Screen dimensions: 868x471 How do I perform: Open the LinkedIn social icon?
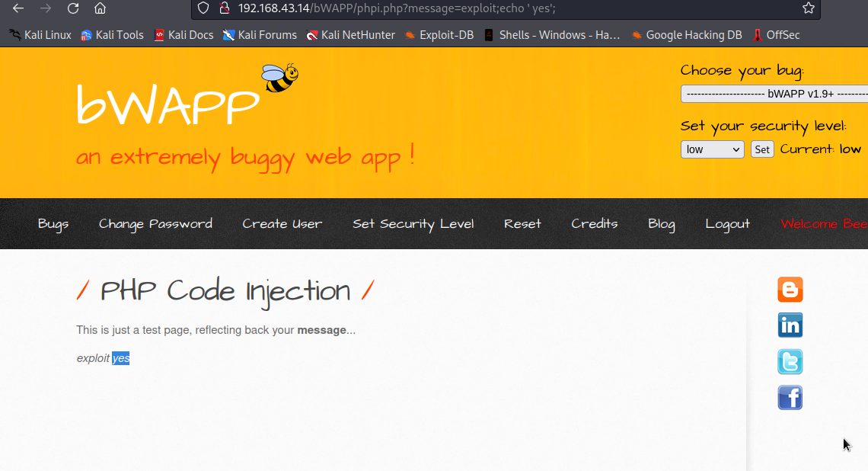[x=790, y=325]
